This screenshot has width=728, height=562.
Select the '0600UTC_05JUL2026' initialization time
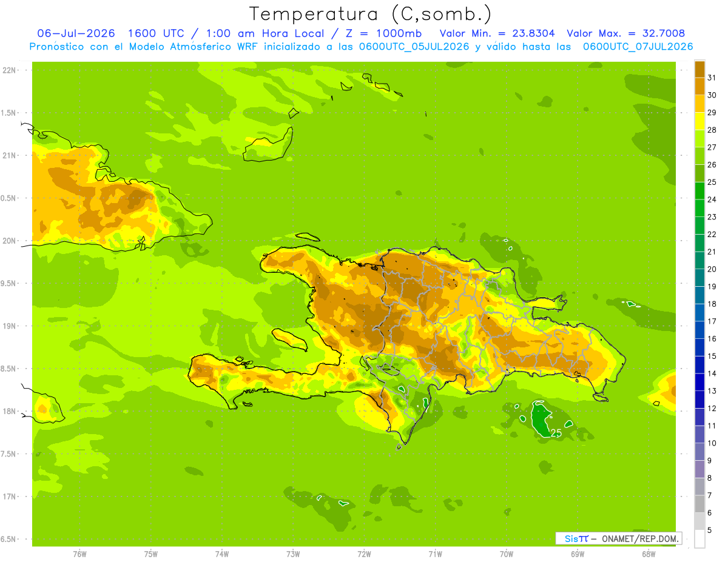412,47
